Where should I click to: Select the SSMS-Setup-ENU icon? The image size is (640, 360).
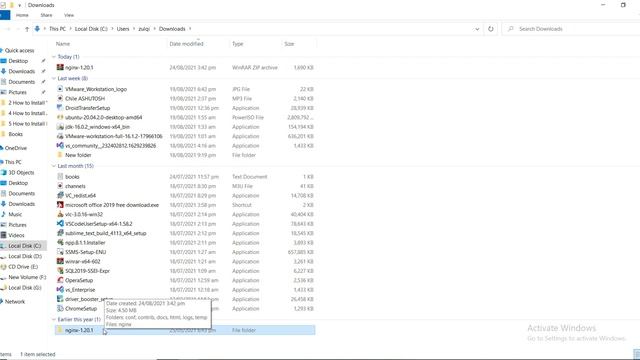tap(60, 252)
